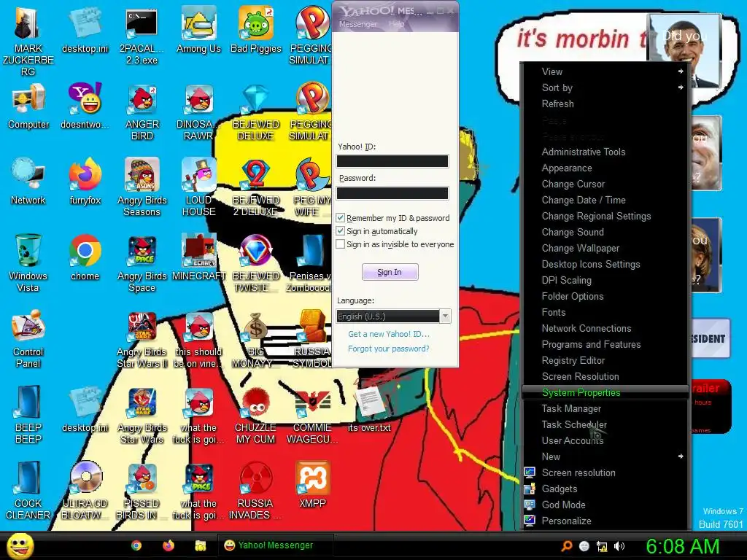The height and width of the screenshot is (560, 747).
Task: Open the taskbar file explorer folder icon
Action: [x=200, y=545]
